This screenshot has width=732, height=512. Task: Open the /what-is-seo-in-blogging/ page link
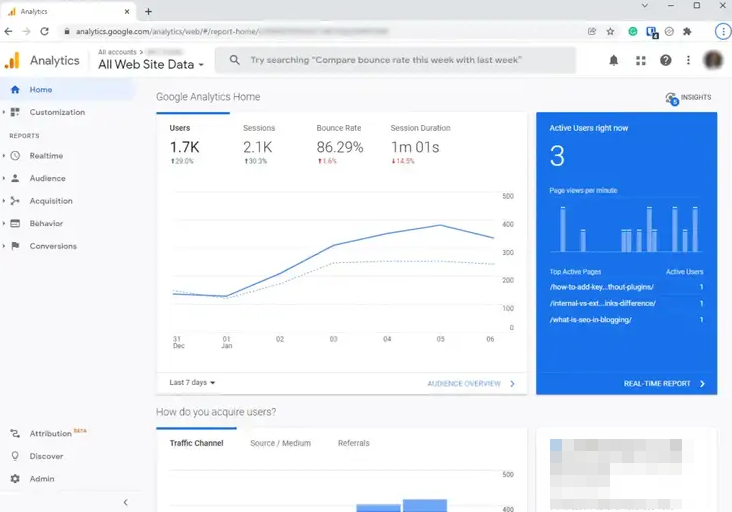[x=591, y=320]
